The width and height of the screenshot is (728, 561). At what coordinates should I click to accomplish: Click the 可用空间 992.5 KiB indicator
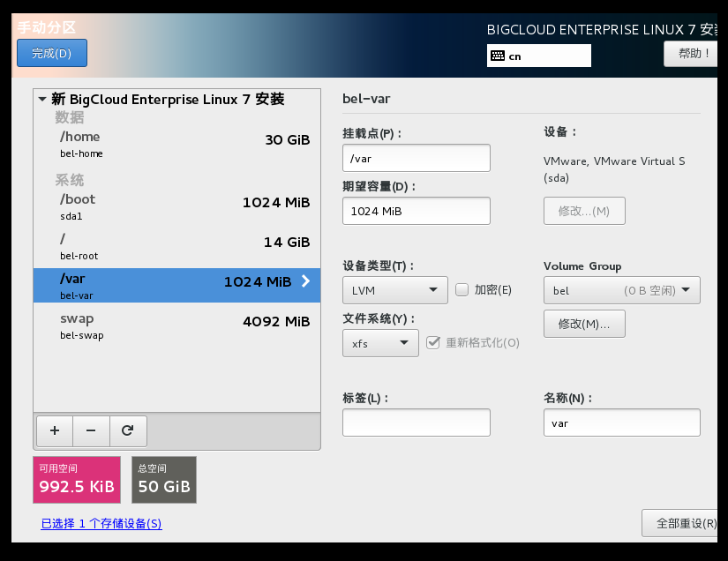point(77,480)
